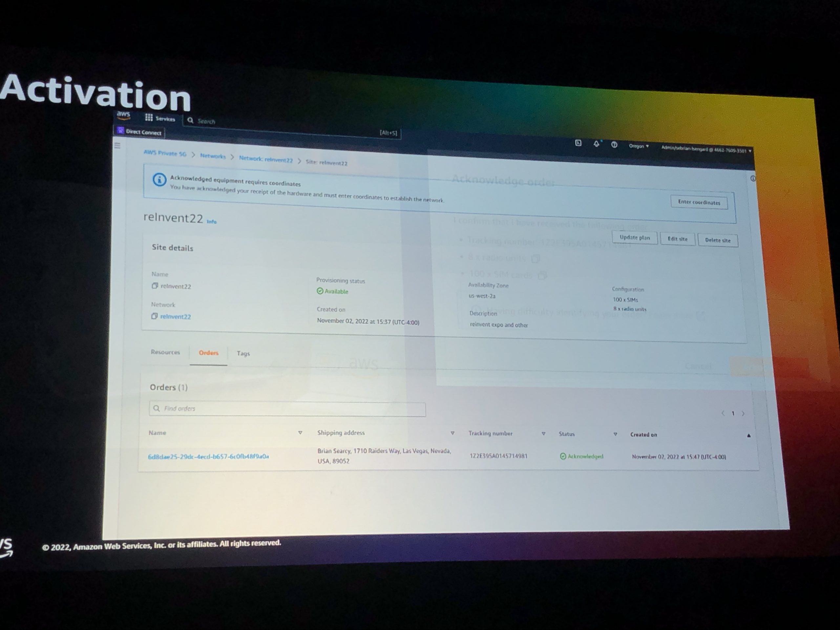Switch to the Tags tab
The image size is (840, 630).
(x=243, y=353)
